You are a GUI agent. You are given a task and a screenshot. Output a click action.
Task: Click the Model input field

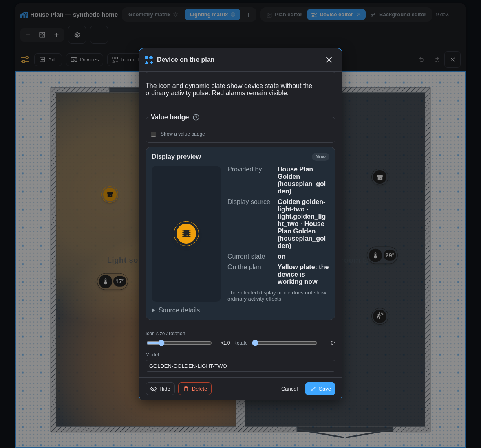coord(240,366)
